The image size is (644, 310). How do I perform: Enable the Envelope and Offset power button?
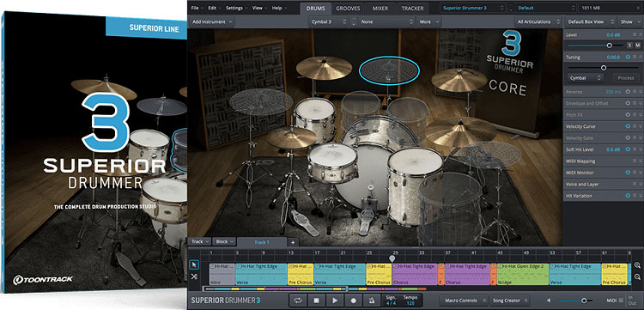pos(628,103)
